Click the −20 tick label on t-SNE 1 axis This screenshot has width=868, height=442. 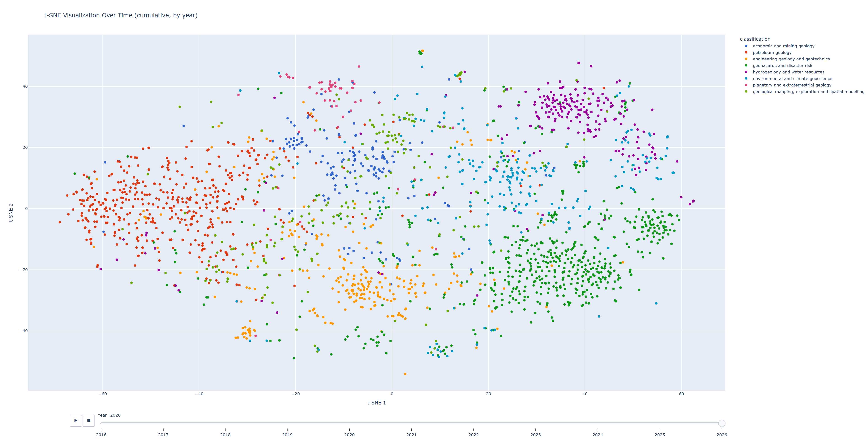click(296, 394)
